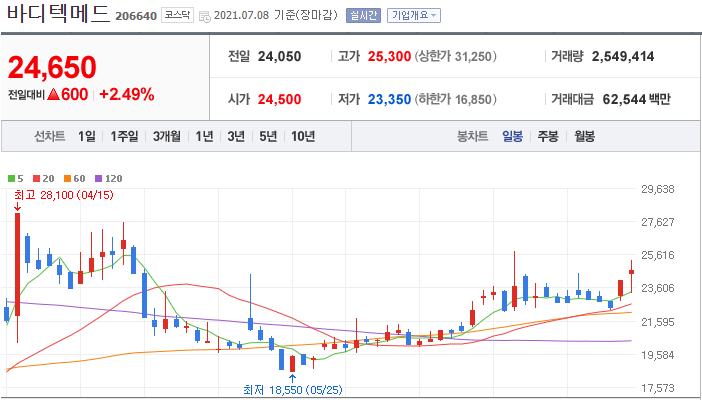Switch to the 3개월 line chart
This screenshot has width=702, height=400.
167,136
